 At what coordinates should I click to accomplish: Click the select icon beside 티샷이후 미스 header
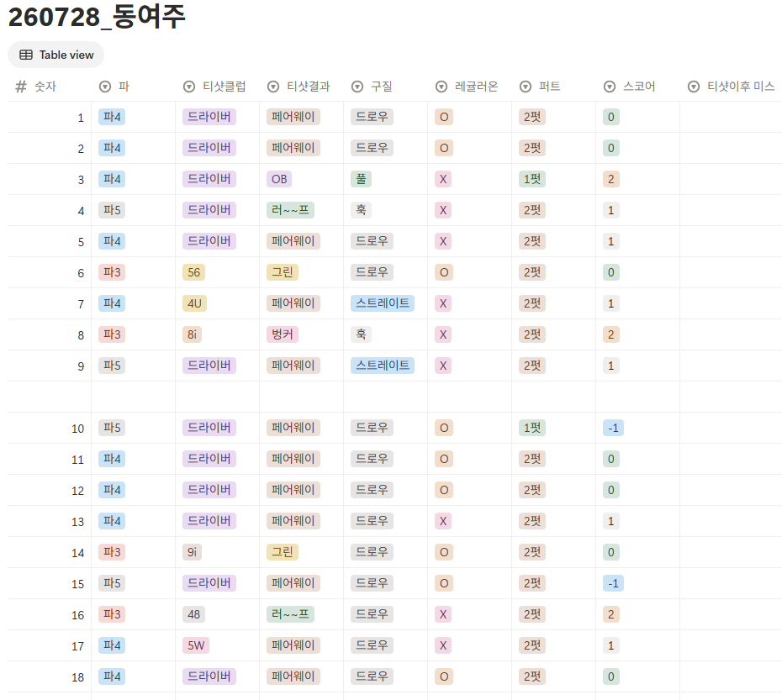click(694, 87)
